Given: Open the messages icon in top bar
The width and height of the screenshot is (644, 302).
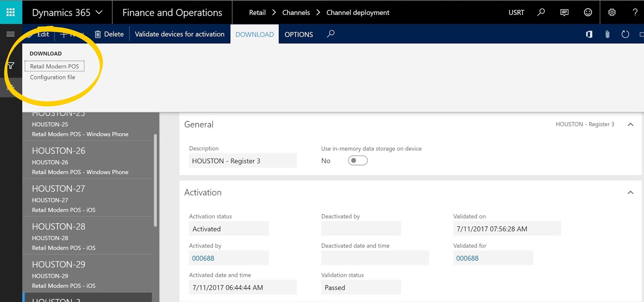Looking at the screenshot, I should pos(564,12).
